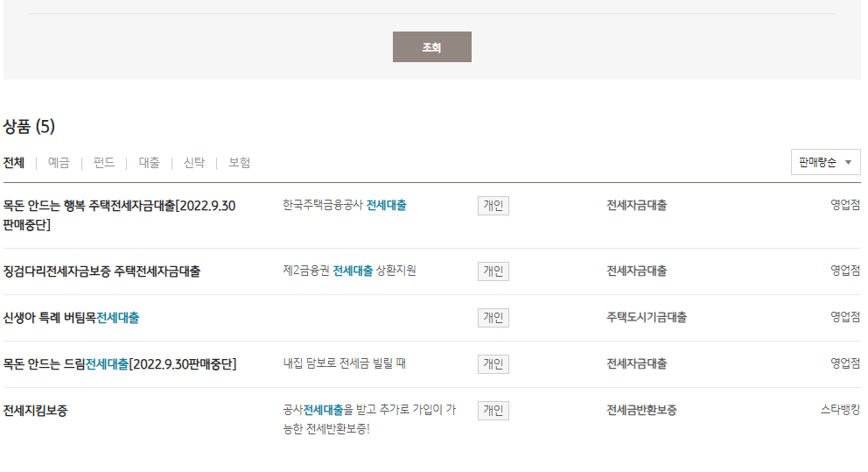Viewport: 868px width, 472px height.
Task: Expand the 판매량순 sort dropdown
Action: (824, 163)
